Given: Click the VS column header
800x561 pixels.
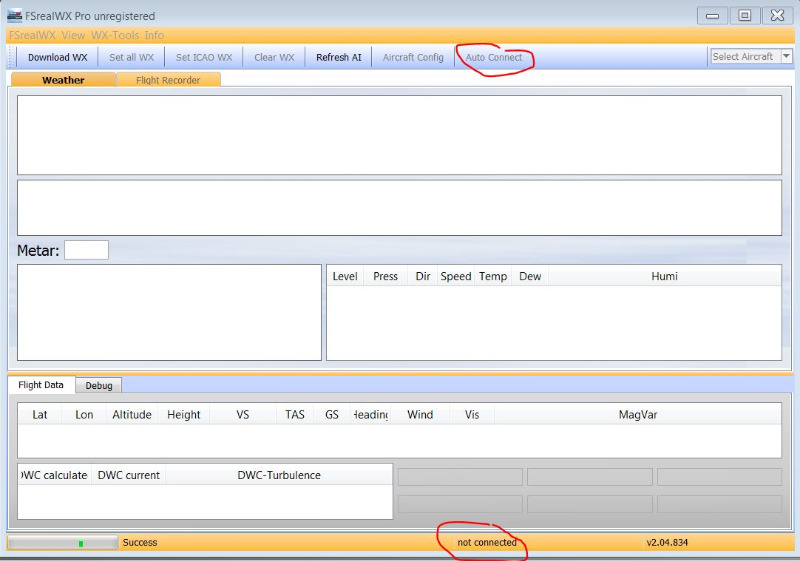Looking at the screenshot, I should [x=243, y=415].
